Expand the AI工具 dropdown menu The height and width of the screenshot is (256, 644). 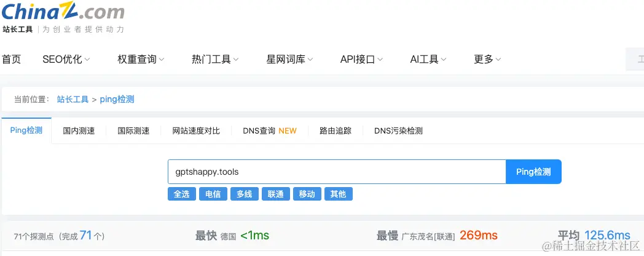click(428, 59)
